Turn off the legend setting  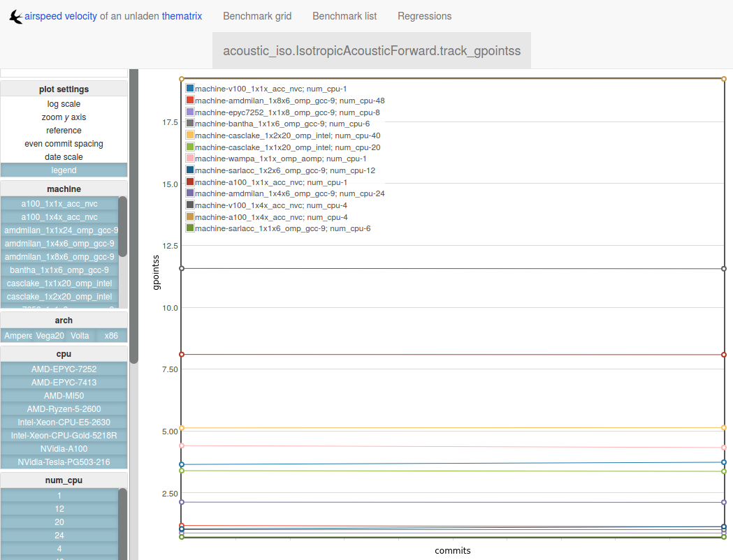pos(64,170)
